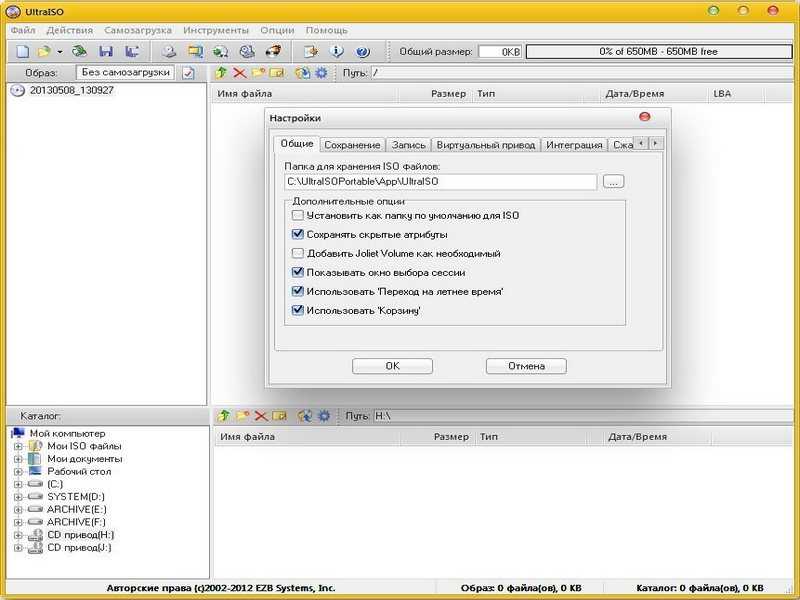Viewport: 800px width, 600px height.
Task: Click the Open CD/DVD toolbar icon
Action: [x=80, y=52]
